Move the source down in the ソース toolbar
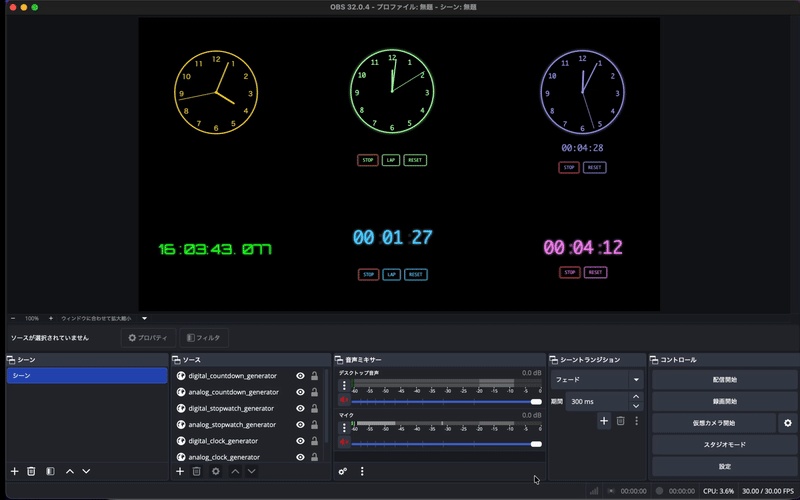 (x=252, y=471)
